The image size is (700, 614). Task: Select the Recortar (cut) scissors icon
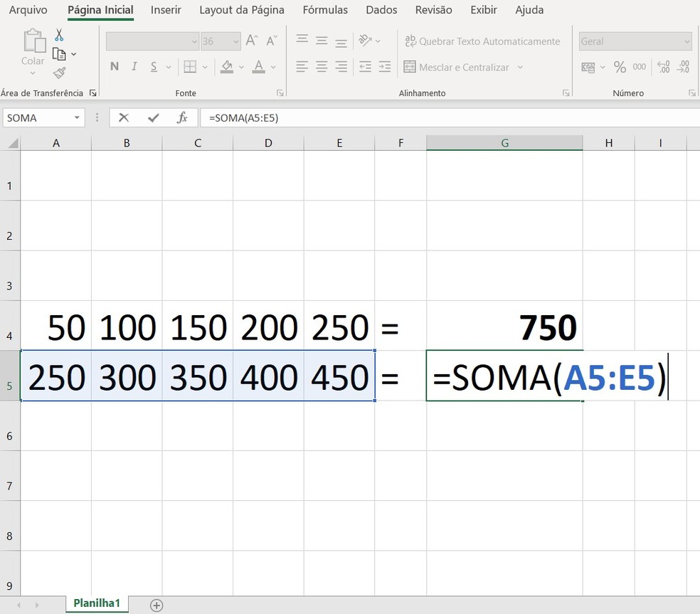coord(59,34)
